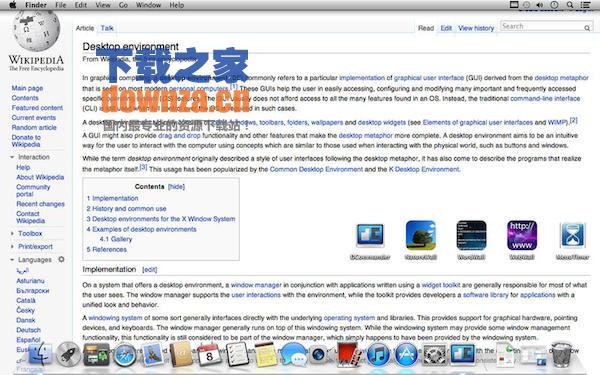Open App Store icon in the Dock
Screen dimensions: 600x375
pyautogui.click(x=406, y=354)
